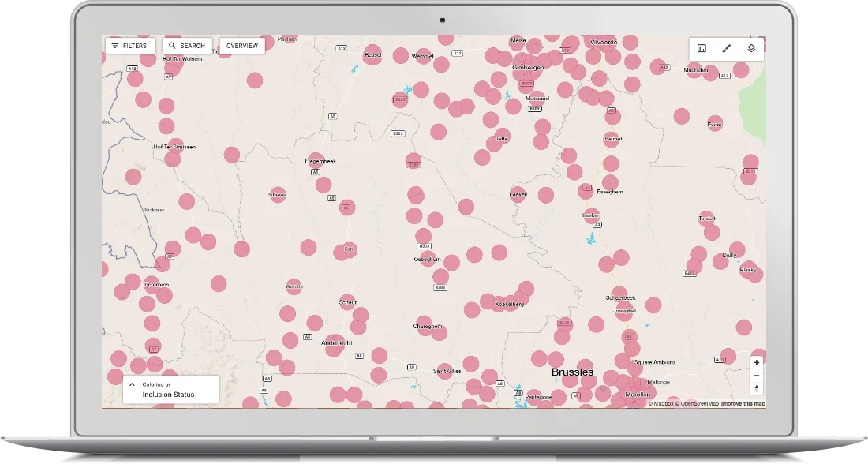The height and width of the screenshot is (464, 868).
Task: Click the Anderlecht map label
Action: pos(337,342)
